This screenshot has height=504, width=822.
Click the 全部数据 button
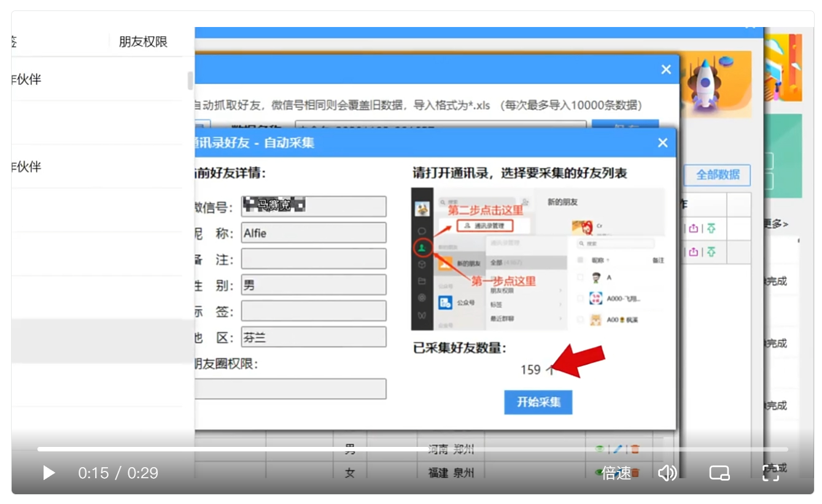click(718, 174)
